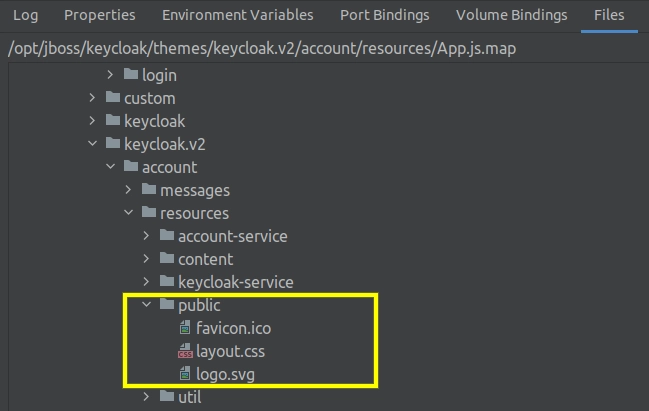Image resolution: width=649 pixels, height=411 pixels.
Task: Expand the login folder
Action: pyautogui.click(x=110, y=75)
